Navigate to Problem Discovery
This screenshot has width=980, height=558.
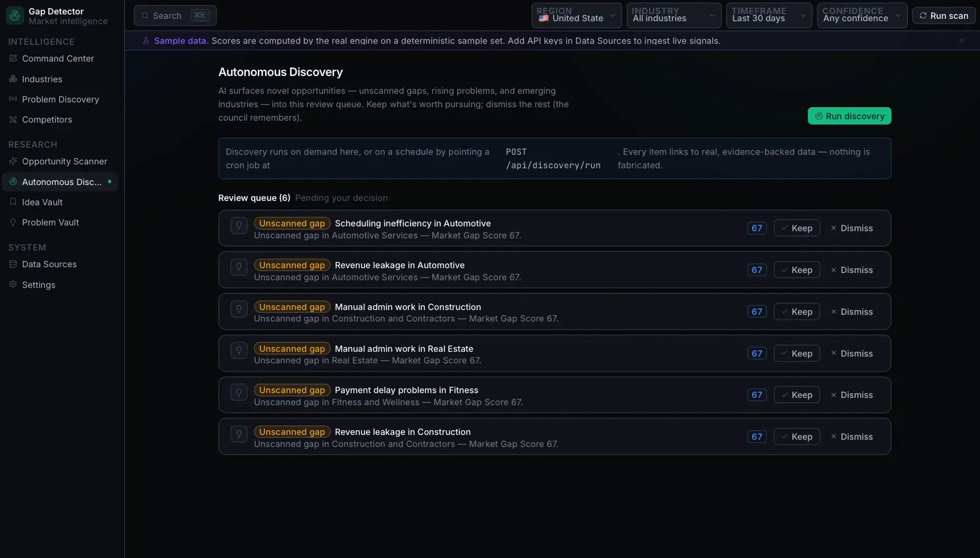click(x=60, y=99)
